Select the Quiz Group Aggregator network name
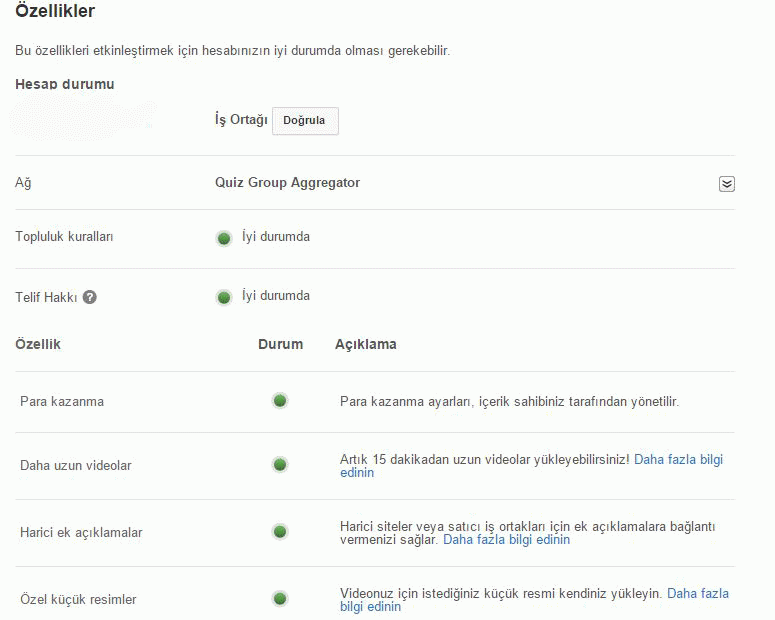775x620 pixels. (x=287, y=183)
